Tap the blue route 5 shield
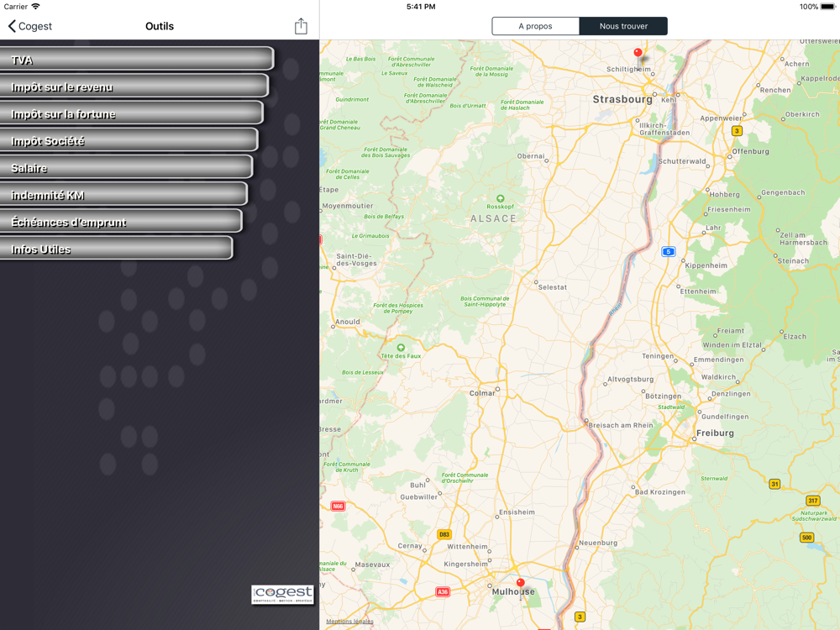 [x=668, y=252]
